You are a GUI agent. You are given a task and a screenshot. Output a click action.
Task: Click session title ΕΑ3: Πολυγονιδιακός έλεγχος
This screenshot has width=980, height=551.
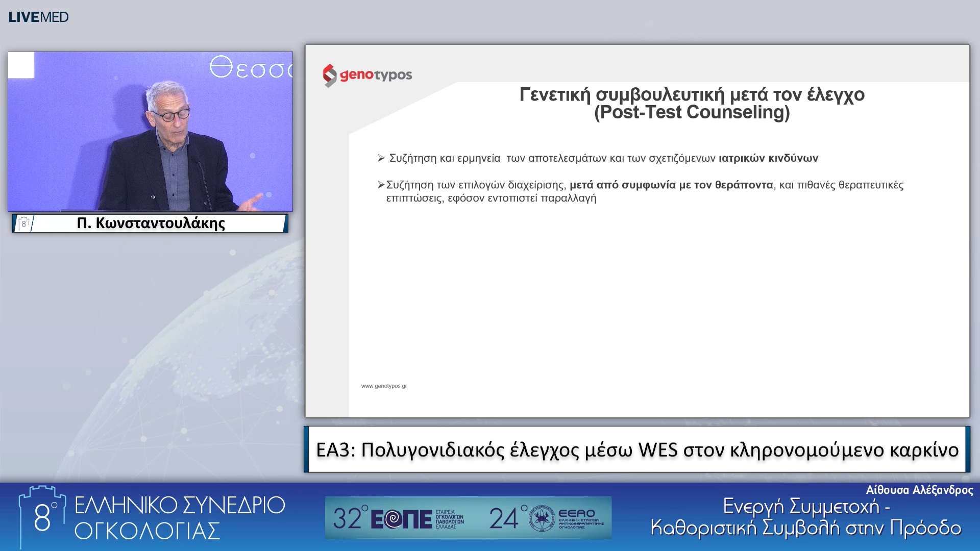click(637, 449)
